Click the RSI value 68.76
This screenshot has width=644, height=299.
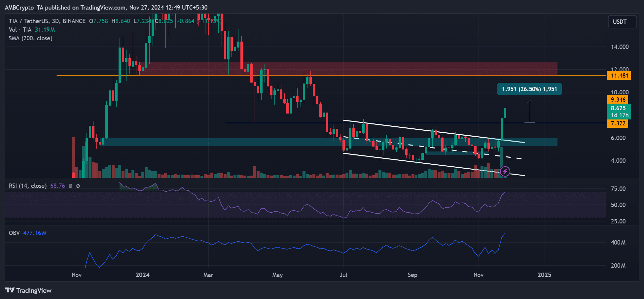click(x=57, y=186)
